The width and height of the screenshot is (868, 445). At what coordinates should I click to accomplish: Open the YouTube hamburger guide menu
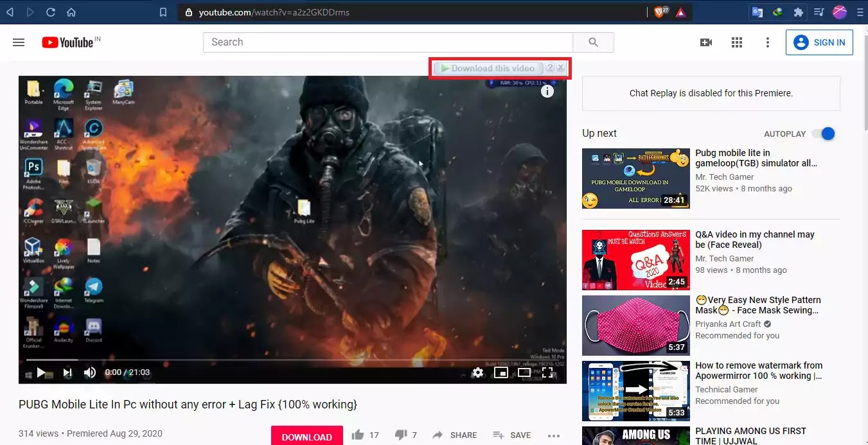[19, 42]
